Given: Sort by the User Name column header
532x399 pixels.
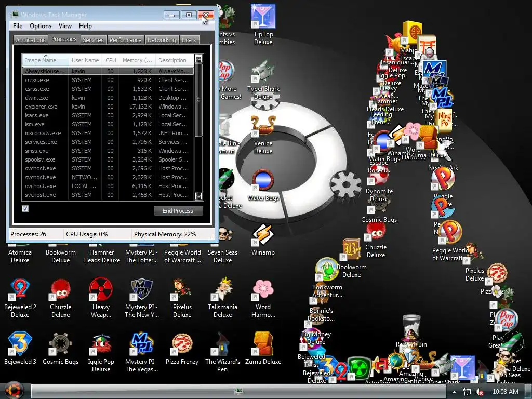Looking at the screenshot, I should pyautogui.click(x=85, y=60).
